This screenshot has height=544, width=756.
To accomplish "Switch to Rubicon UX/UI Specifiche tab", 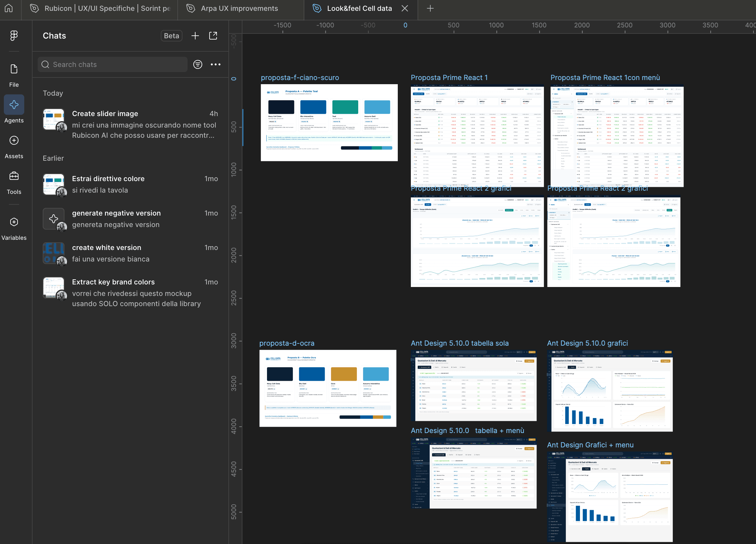I will (x=100, y=8).
